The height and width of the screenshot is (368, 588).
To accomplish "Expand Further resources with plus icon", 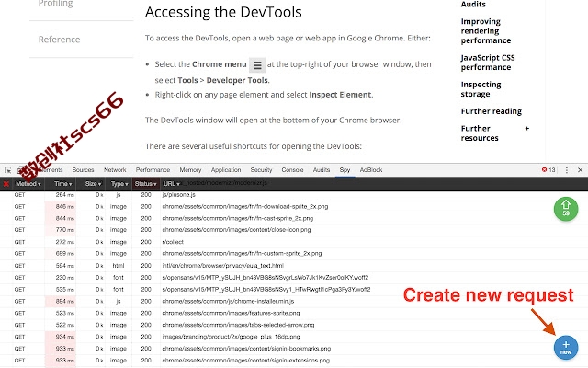I will pyautogui.click(x=526, y=129).
